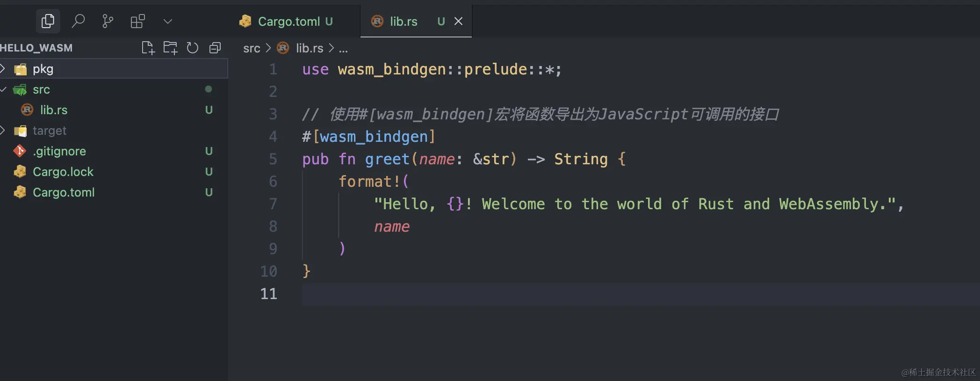Expand the target folder

click(114, 131)
